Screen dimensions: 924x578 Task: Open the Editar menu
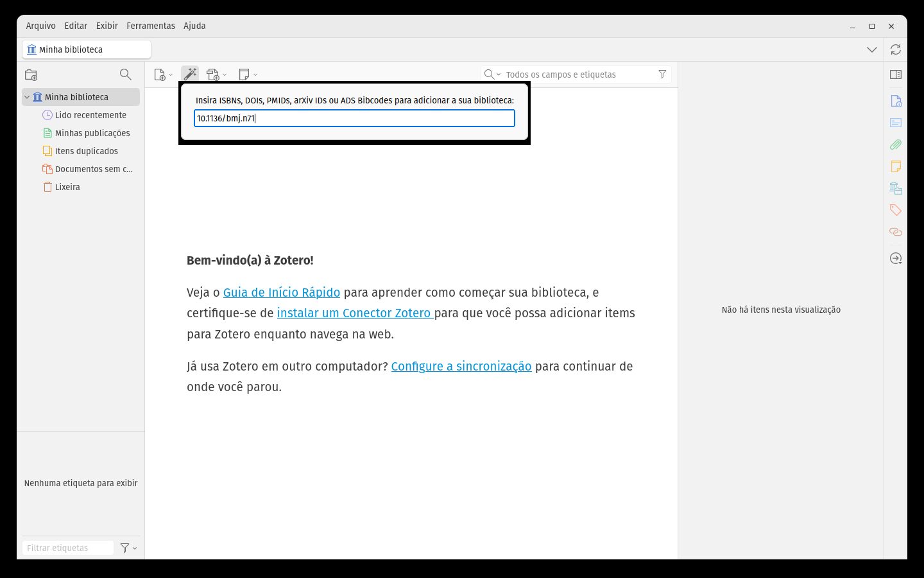pos(76,26)
